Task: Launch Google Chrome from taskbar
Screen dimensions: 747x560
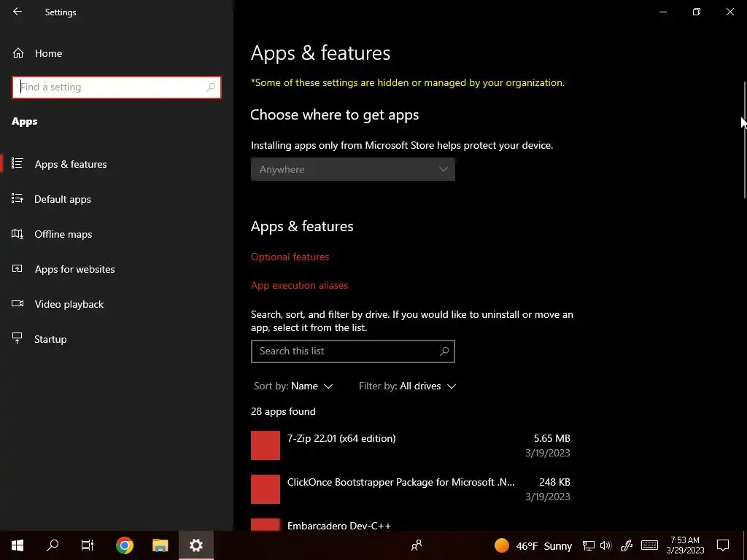Action: click(x=124, y=545)
